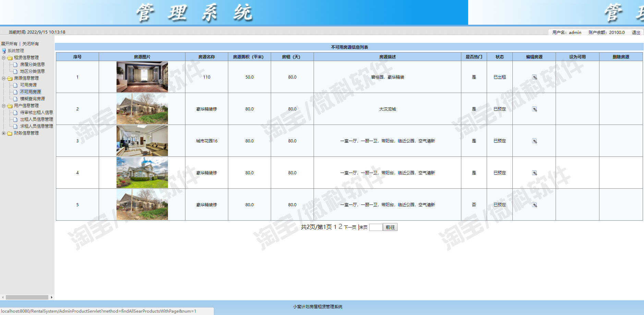Click the 前往 go button

[390, 227]
